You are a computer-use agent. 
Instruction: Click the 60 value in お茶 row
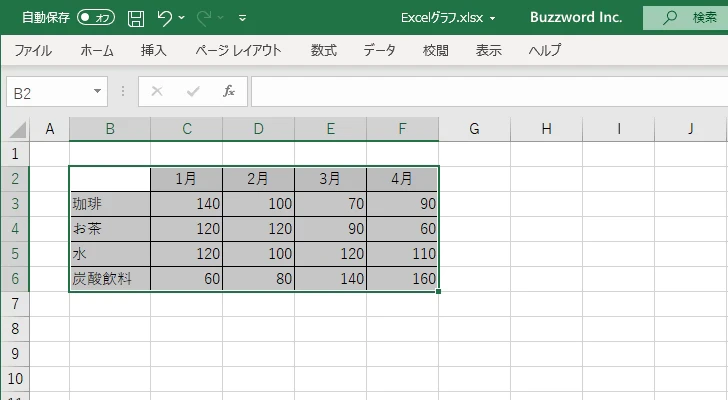[x=402, y=229]
